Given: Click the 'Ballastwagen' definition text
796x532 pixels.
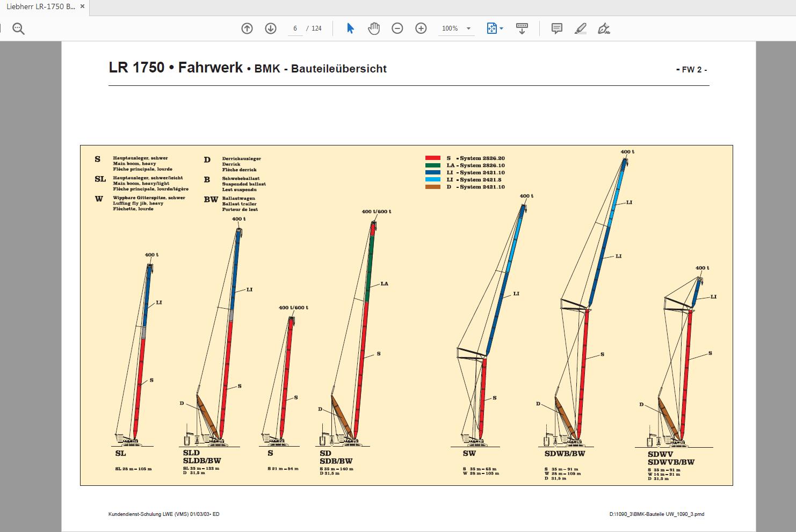Looking at the screenshot, I should pos(239,198).
